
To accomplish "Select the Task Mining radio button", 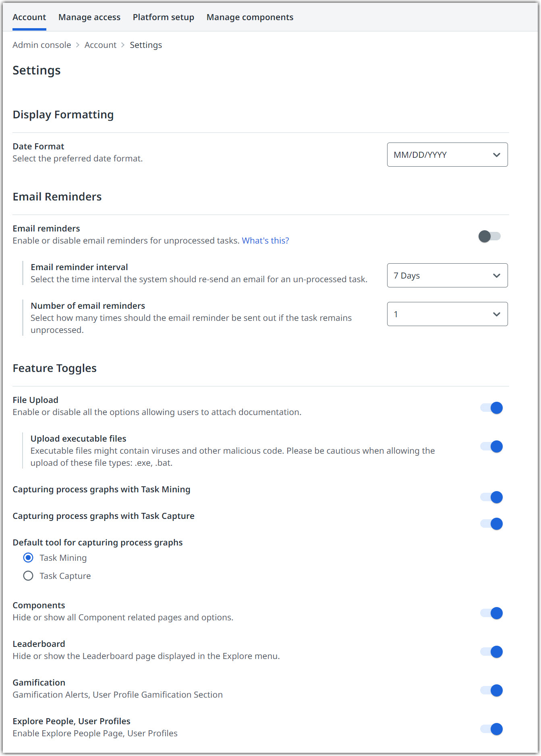I will pos(28,558).
